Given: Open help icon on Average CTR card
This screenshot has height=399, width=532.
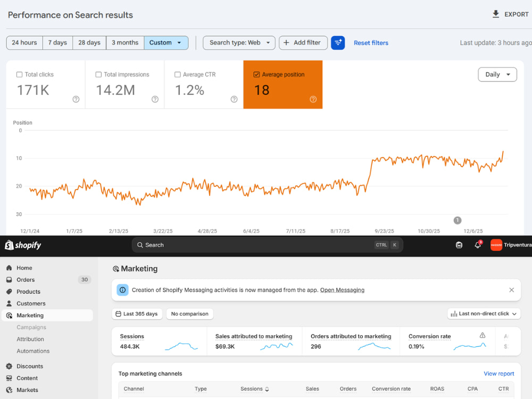Looking at the screenshot, I should (x=234, y=99).
